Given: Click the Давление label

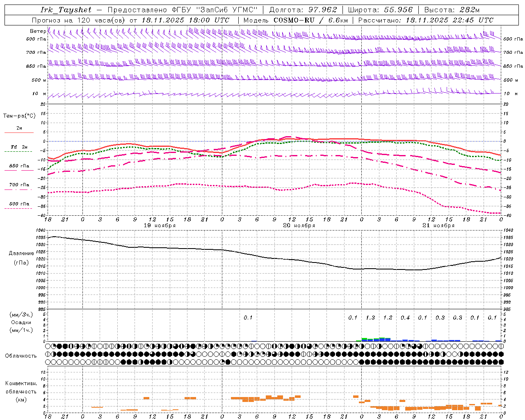Looking at the screenshot, I should (x=21, y=253).
